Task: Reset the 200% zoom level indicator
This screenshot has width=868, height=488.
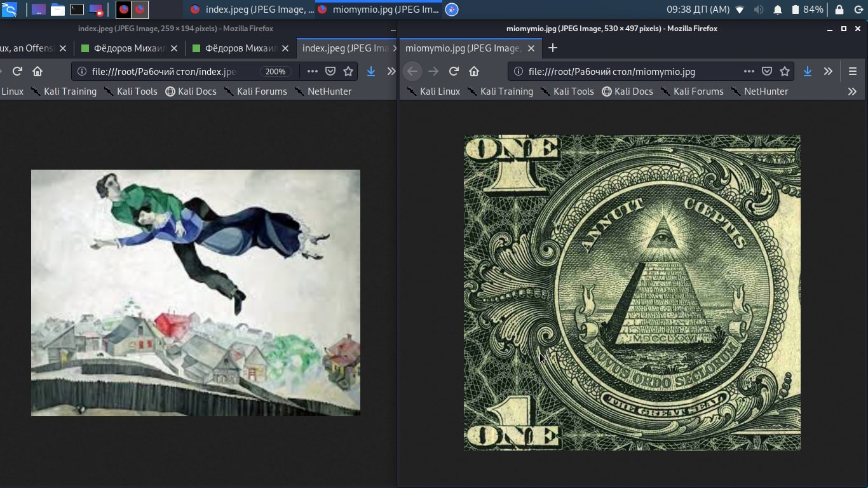Action: 275,72
